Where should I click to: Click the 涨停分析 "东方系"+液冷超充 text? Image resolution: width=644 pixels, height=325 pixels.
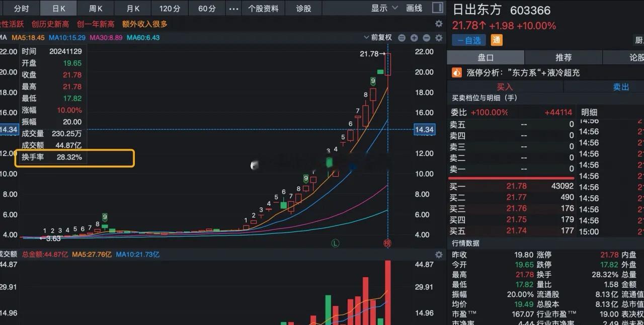coord(523,72)
